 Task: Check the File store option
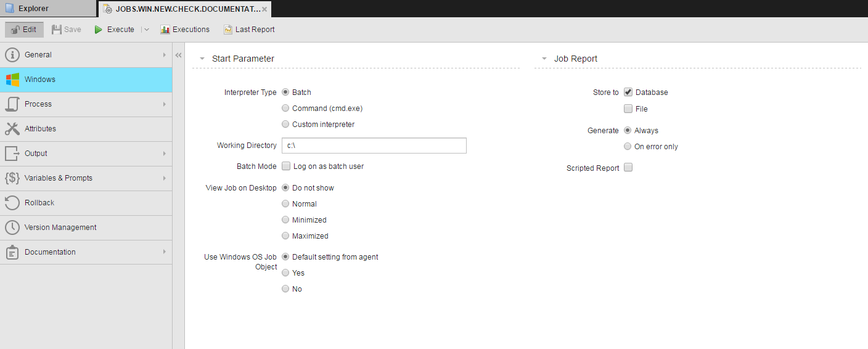tap(628, 109)
